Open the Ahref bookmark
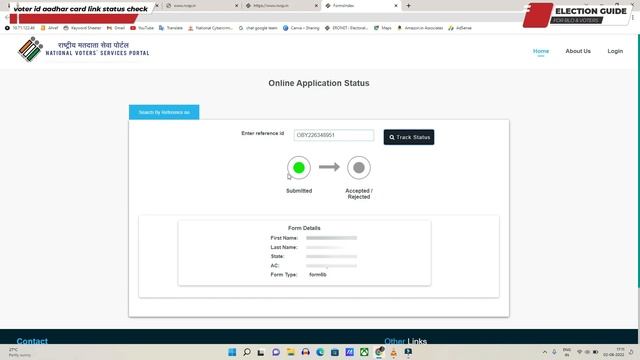 click(x=49, y=28)
